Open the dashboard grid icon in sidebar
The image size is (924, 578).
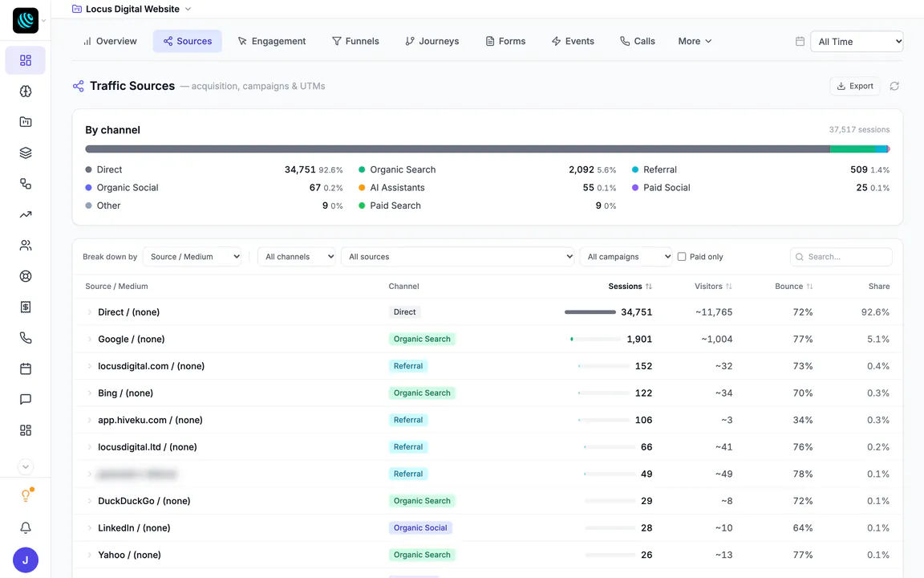click(26, 61)
